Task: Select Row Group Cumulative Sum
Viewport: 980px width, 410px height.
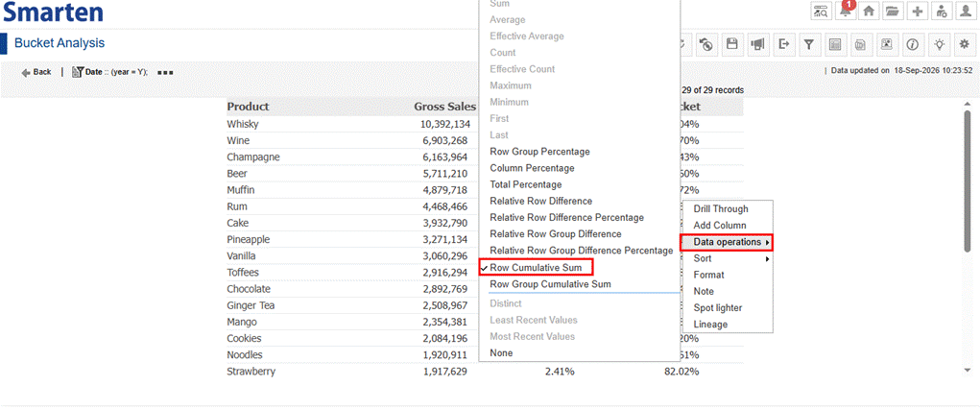Action: [550, 284]
